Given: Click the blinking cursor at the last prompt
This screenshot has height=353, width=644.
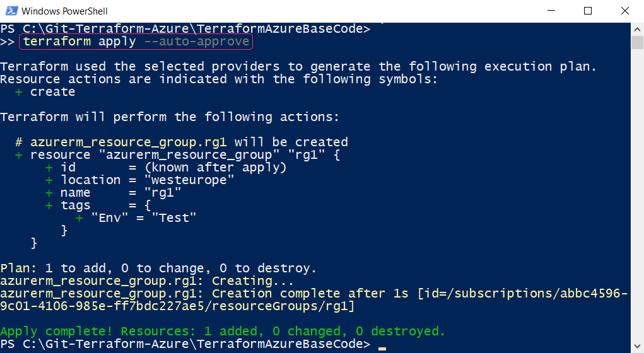Looking at the screenshot, I should pos(382,347).
